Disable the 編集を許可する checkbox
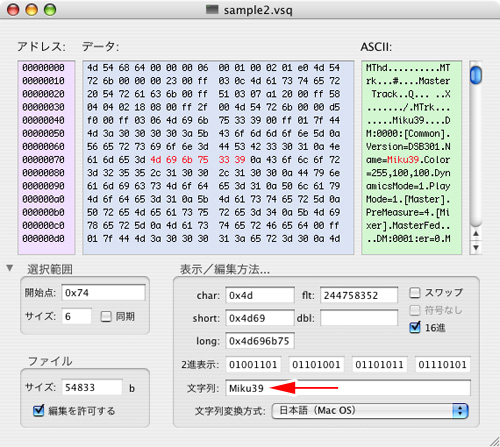Image resolution: width=500 pixels, height=447 pixels. 39,410
